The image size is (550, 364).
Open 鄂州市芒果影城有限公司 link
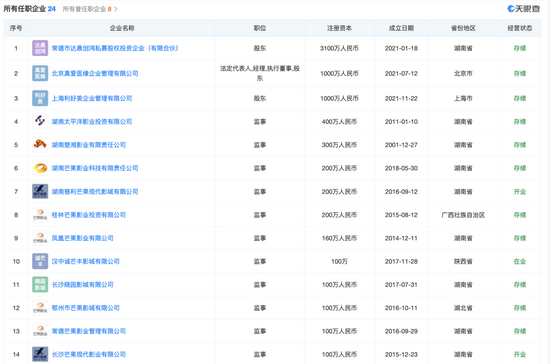(x=86, y=308)
